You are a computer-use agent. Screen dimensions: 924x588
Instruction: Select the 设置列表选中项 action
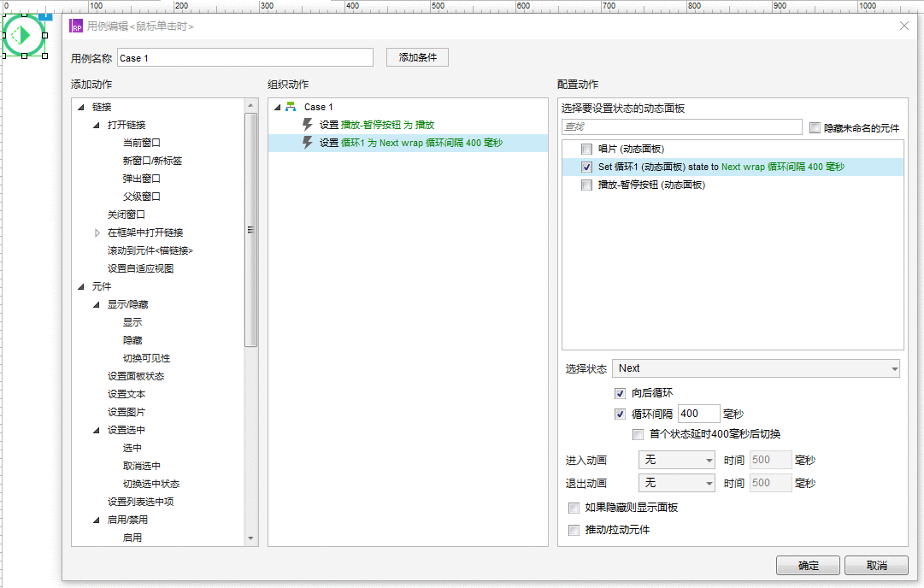point(140,502)
